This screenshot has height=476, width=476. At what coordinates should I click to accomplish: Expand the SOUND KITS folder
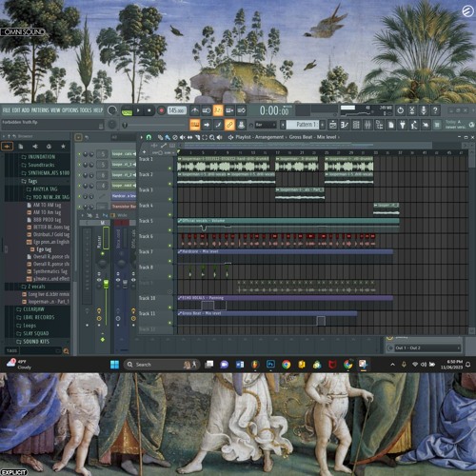33,342
